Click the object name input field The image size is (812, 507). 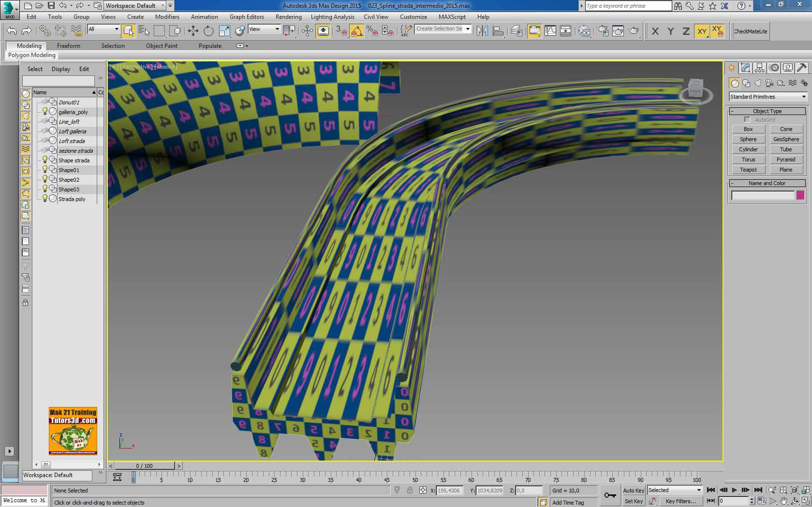coord(763,195)
